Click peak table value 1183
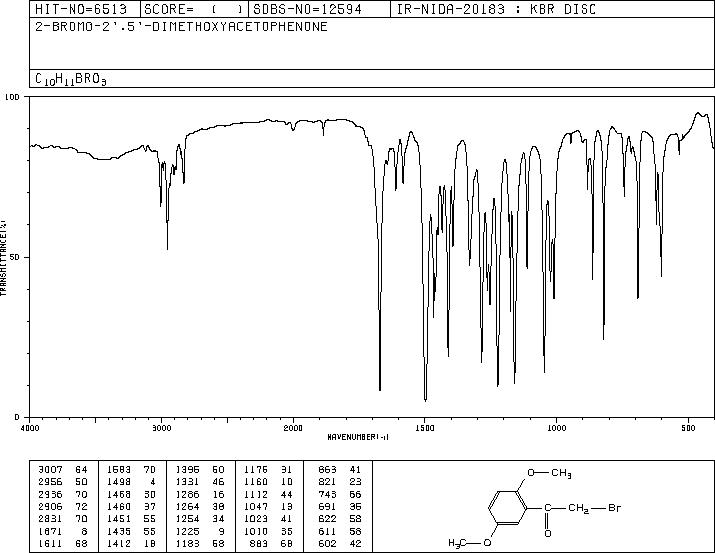Image resolution: width=715 pixels, height=553 pixels. click(x=187, y=543)
